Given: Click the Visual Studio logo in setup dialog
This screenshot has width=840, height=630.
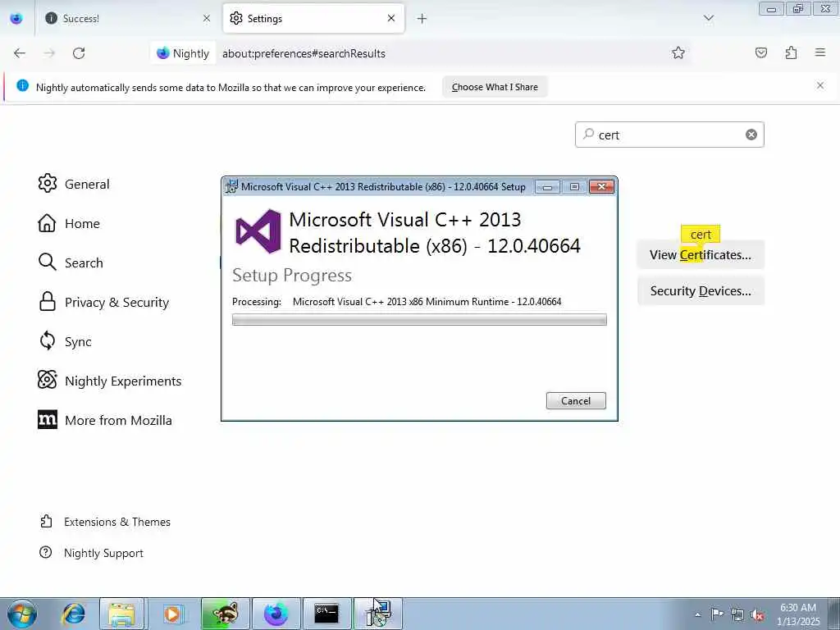Looking at the screenshot, I should pos(258,231).
